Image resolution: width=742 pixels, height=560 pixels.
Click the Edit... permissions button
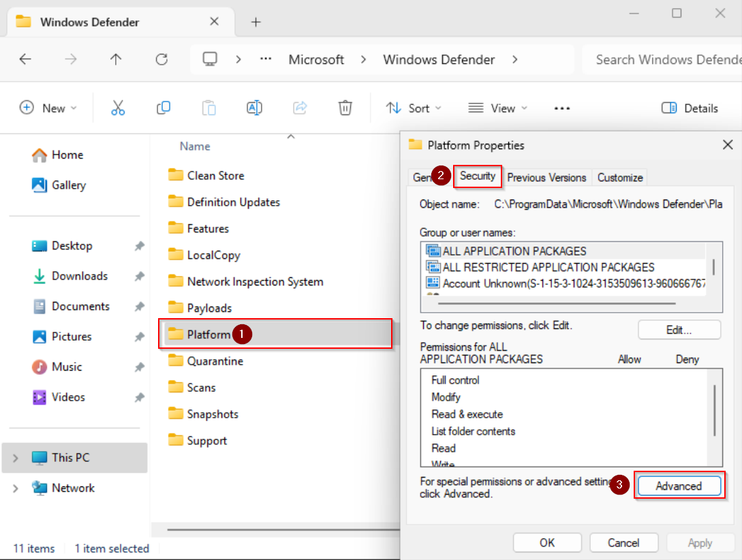click(679, 330)
